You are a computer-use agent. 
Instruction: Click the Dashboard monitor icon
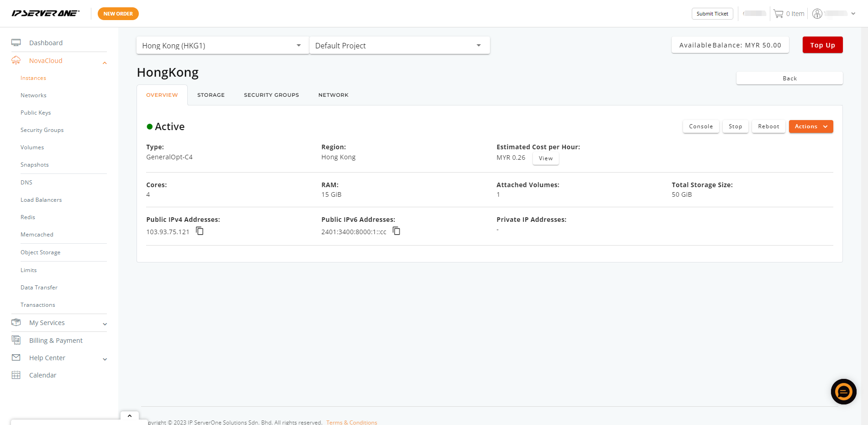point(16,42)
